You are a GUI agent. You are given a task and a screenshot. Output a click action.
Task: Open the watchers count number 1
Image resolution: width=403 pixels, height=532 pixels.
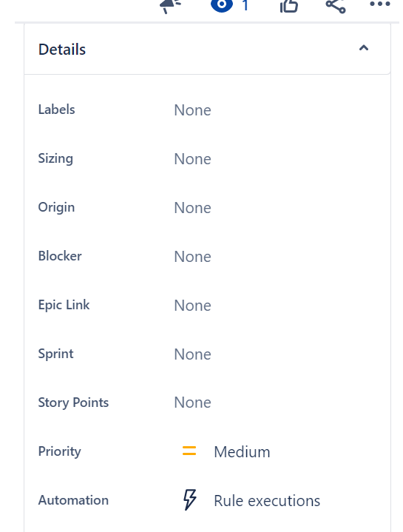pos(245,5)
